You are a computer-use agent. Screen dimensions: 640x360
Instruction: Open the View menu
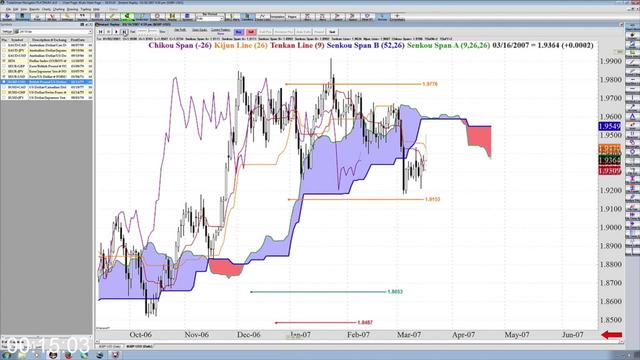coord(24,9)
